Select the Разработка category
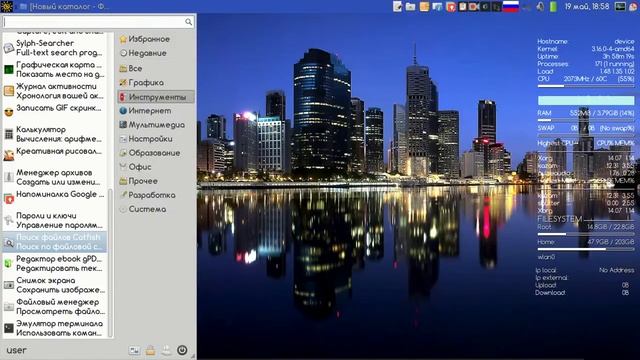Screen dimensions: 640x360 pyautogui.click(x=156, y=195)
